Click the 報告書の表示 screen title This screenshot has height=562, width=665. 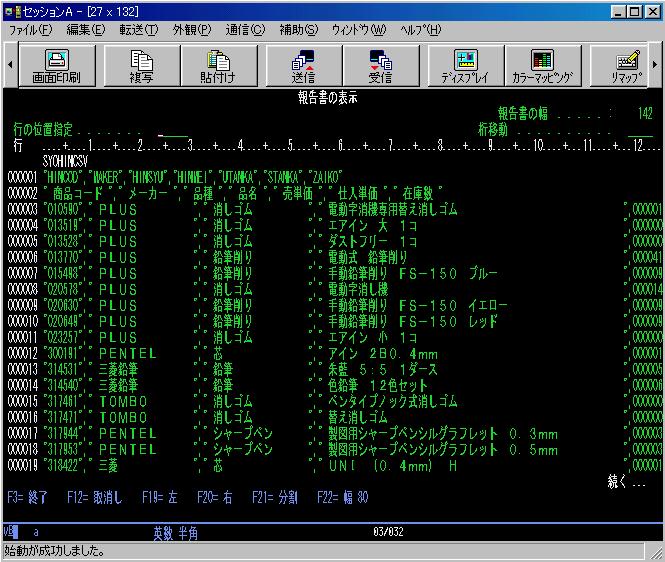327,98
